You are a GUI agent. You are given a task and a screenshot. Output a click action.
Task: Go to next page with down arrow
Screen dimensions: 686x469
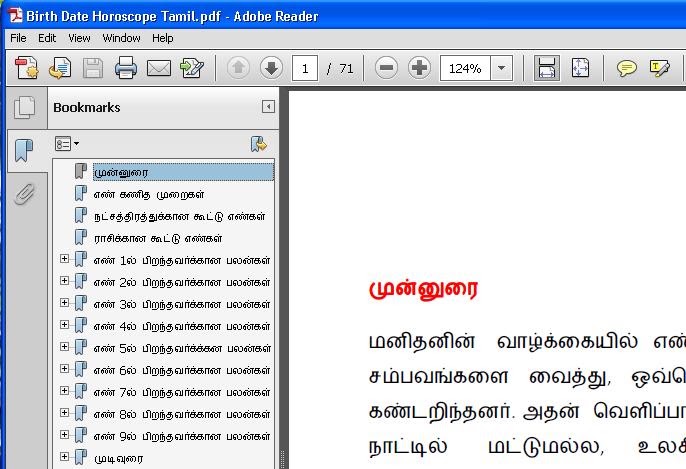[271, 68]
